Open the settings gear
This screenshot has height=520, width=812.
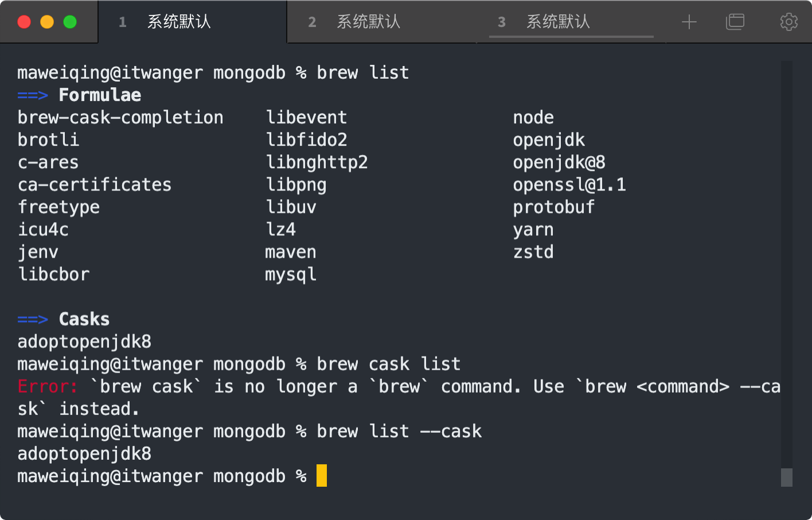coord(788,22)
